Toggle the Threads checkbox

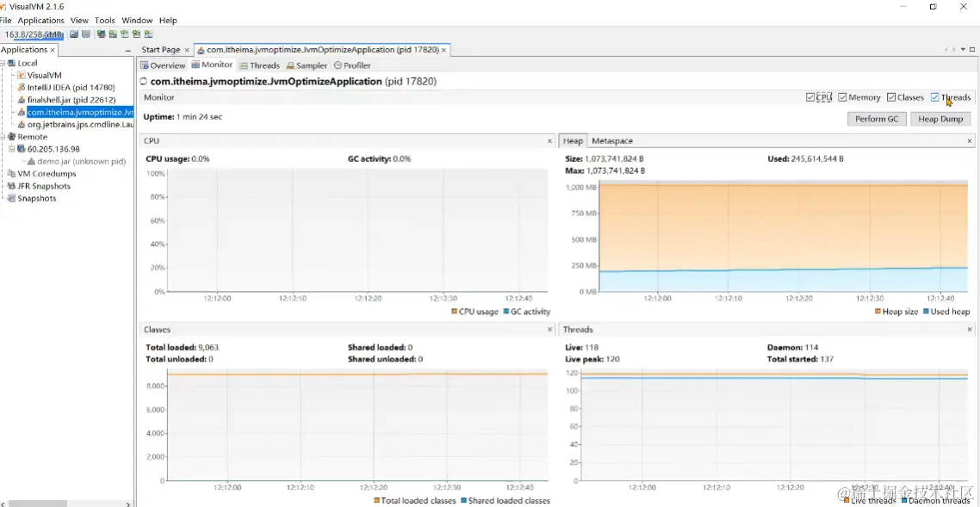tap(935, 97)
